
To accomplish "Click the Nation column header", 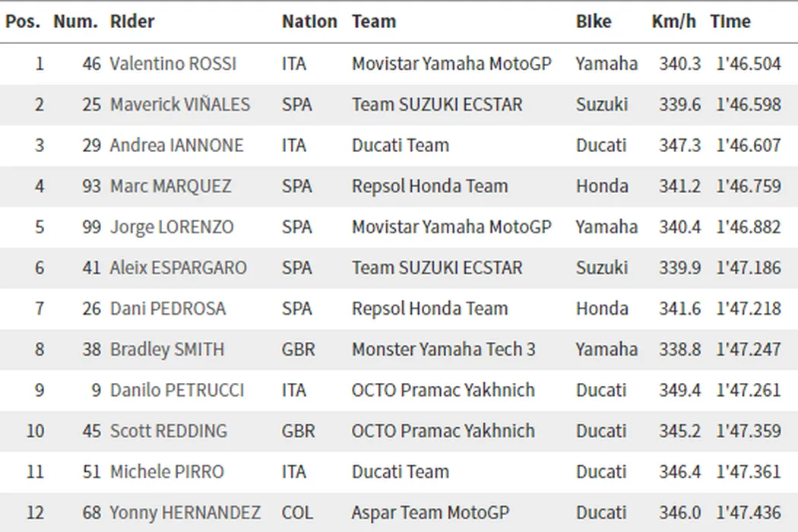I will tap(309, 22).
